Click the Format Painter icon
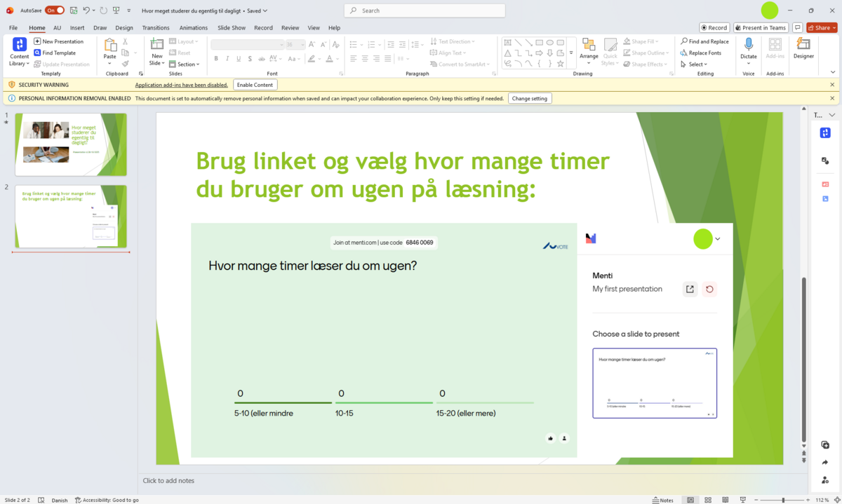The width and height of the screenshot is (842, 504). pyautogui.click(x=126, y=64)
